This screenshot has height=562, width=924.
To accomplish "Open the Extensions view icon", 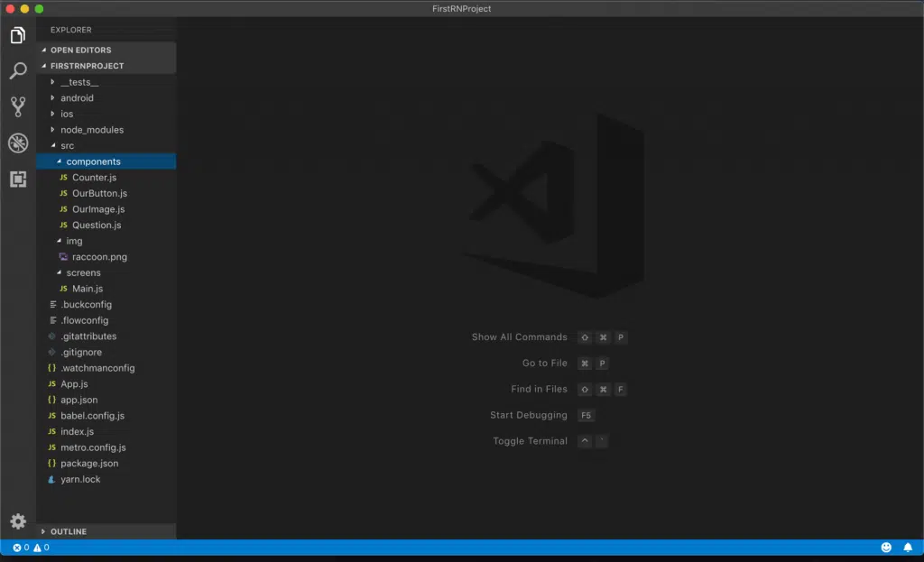I will click(17, 179).
